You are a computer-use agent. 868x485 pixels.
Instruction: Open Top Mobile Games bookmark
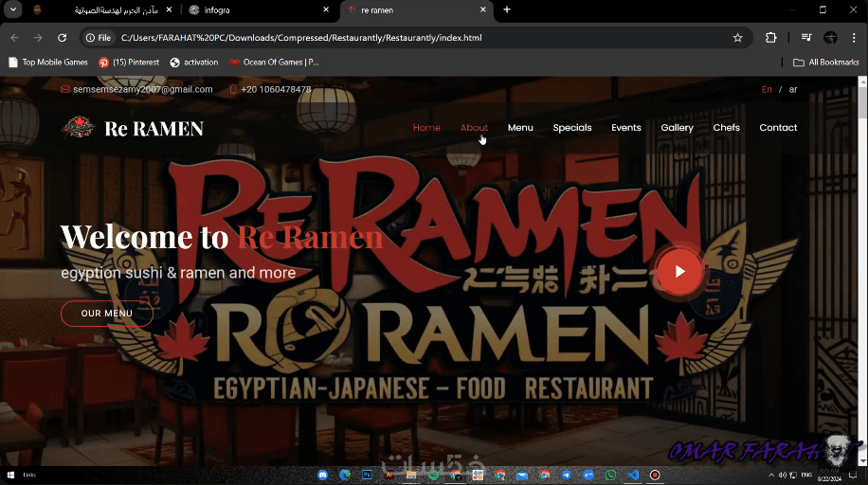(48, 62)
